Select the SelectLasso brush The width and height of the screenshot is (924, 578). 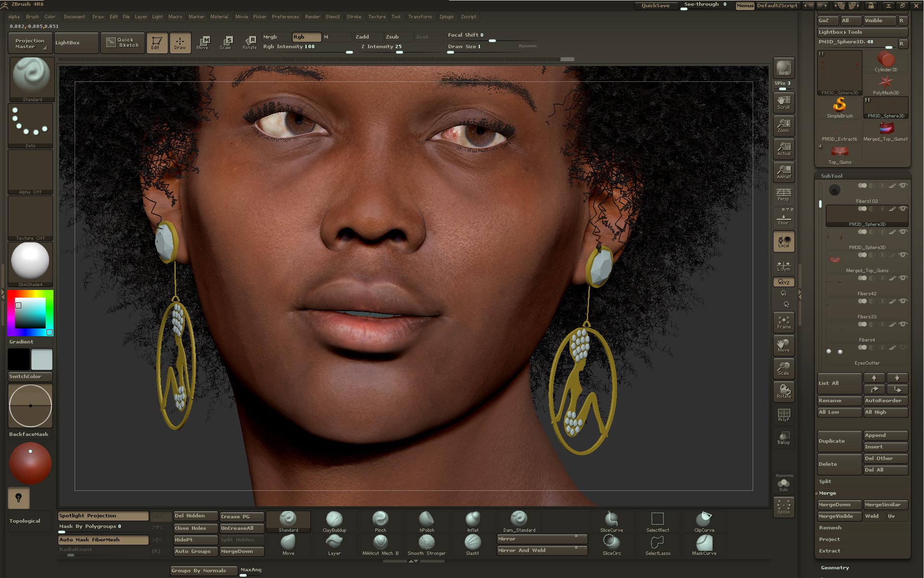[657, 545]
